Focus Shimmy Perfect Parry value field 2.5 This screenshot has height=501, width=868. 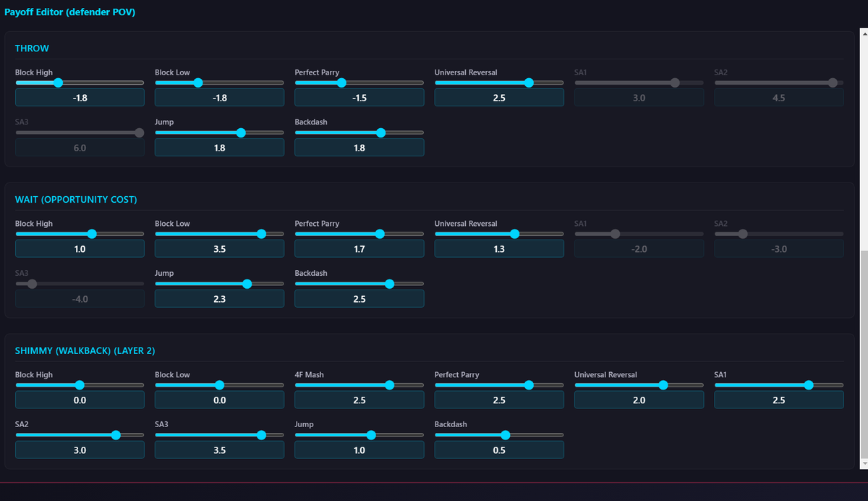coord(499,400)
